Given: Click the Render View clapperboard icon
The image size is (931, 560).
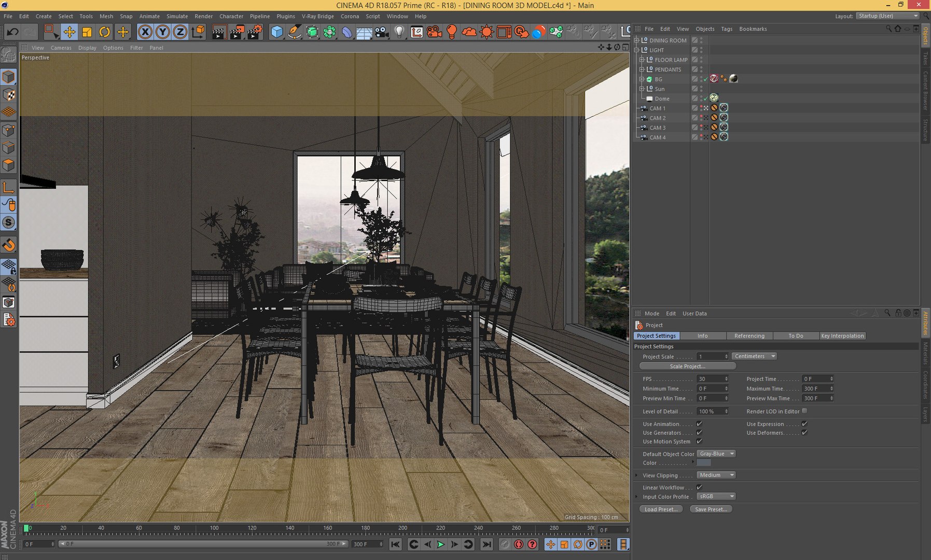Looking at the screenshot, I should click(x=219, y=32).
